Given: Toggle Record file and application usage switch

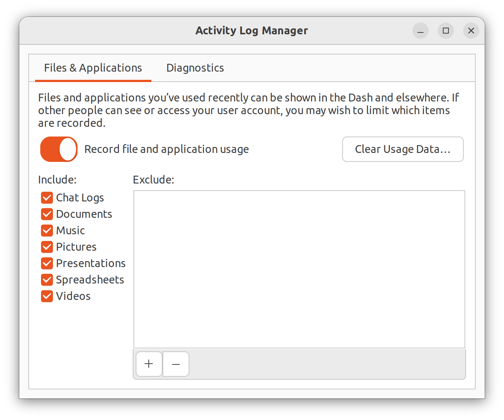Looking at the screenshot, I should [x=59, y=149].
